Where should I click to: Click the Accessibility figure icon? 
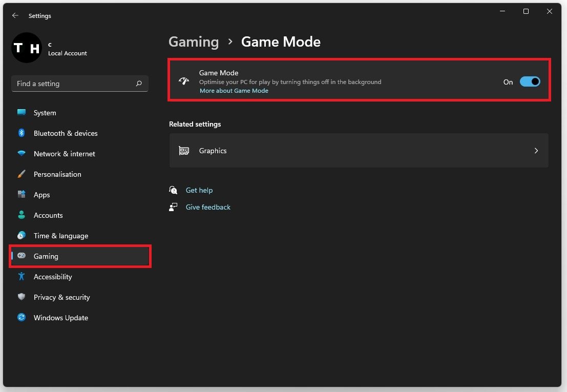point(22,277)
